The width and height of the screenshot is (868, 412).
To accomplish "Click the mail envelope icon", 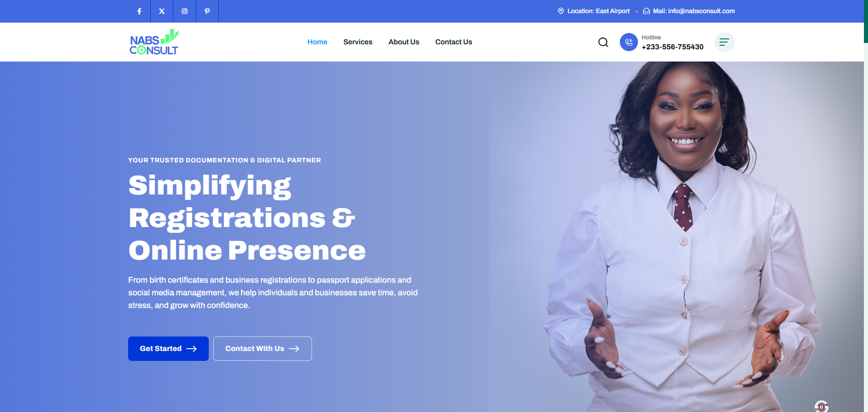I will [647, 11].
